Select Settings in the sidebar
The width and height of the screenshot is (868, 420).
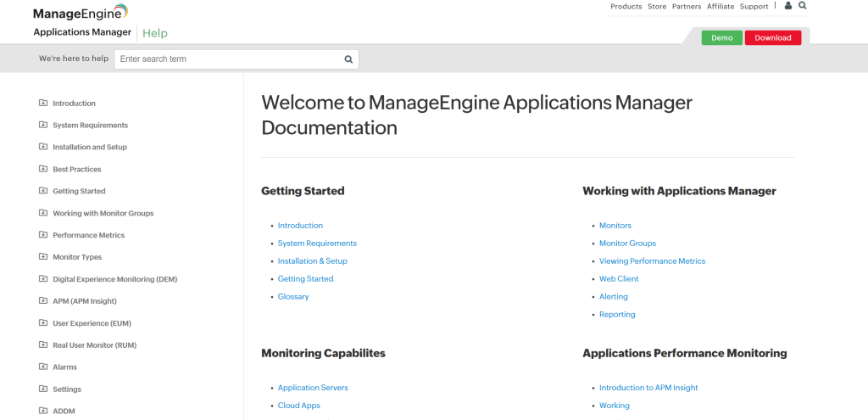coord(67,389)
